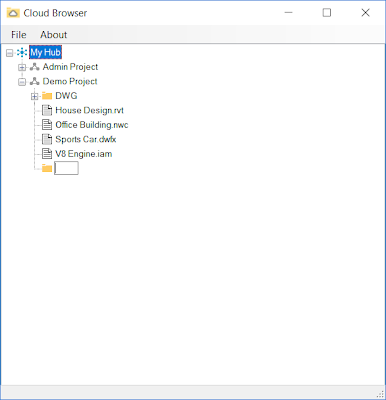Screen dimensions: 386x400
Task: Minimize the Cloud Browser window
Action: (x=289, y=13)
